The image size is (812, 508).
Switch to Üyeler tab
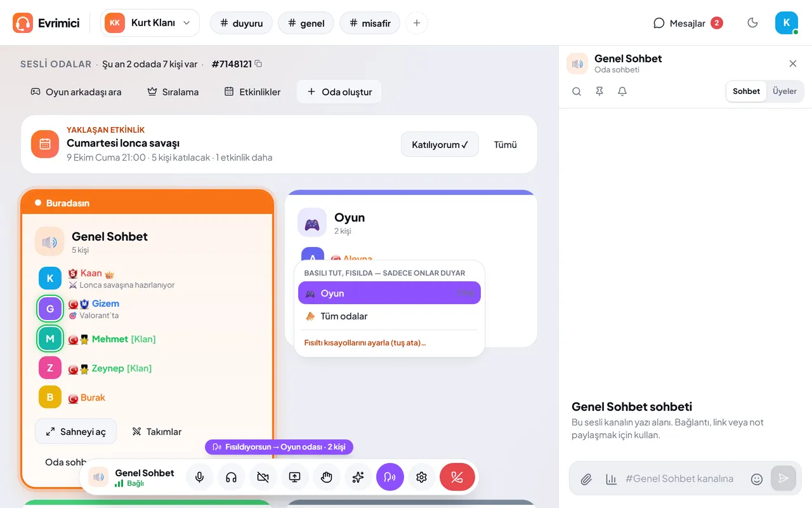[x=785, y=91]
